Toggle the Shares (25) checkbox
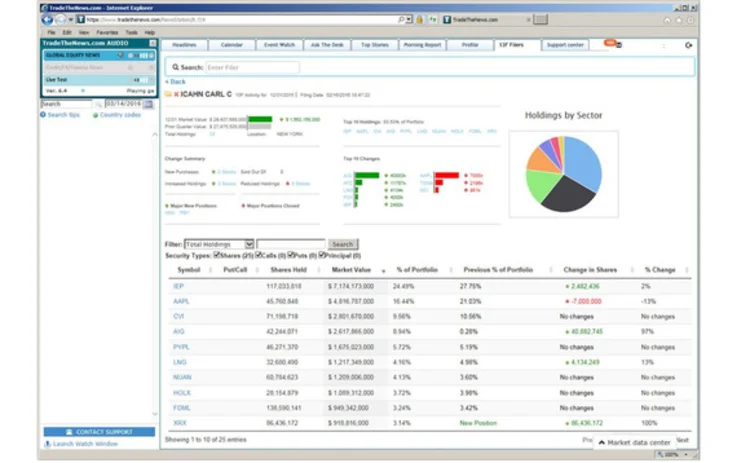The width and height of the screenshot is (750, 463). (x=217, y=255)
